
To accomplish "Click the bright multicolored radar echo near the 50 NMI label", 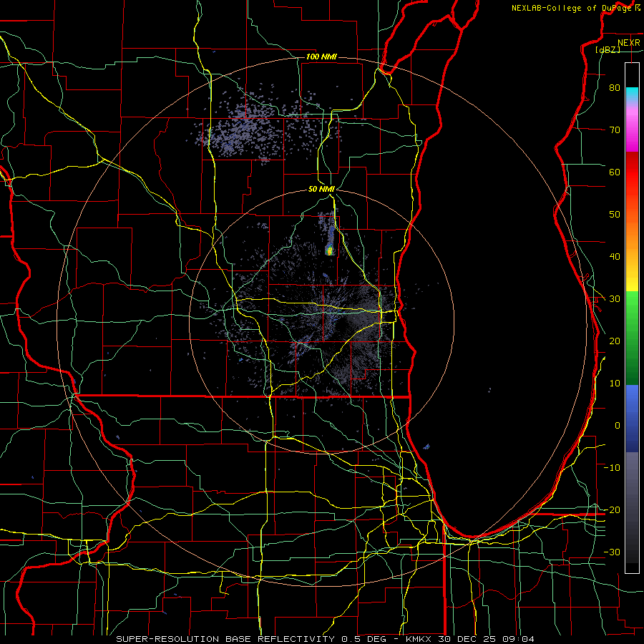I will (x=329, y=249).
